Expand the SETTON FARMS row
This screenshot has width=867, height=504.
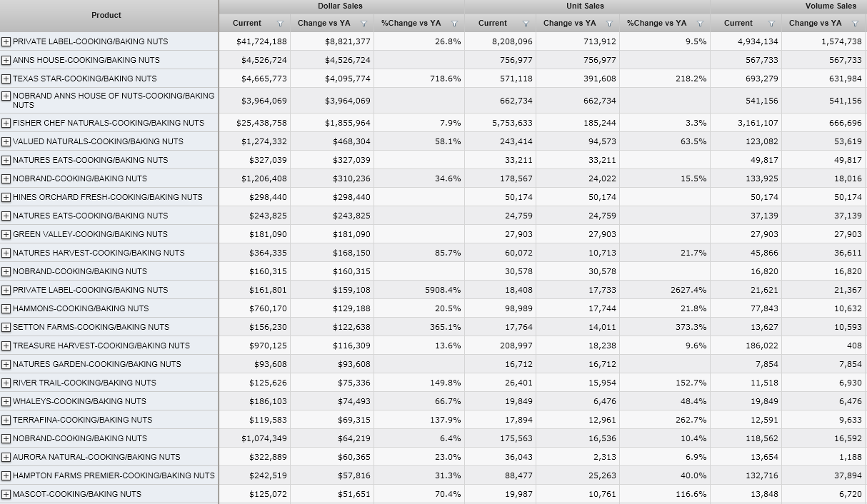click(x=6, y=327)
